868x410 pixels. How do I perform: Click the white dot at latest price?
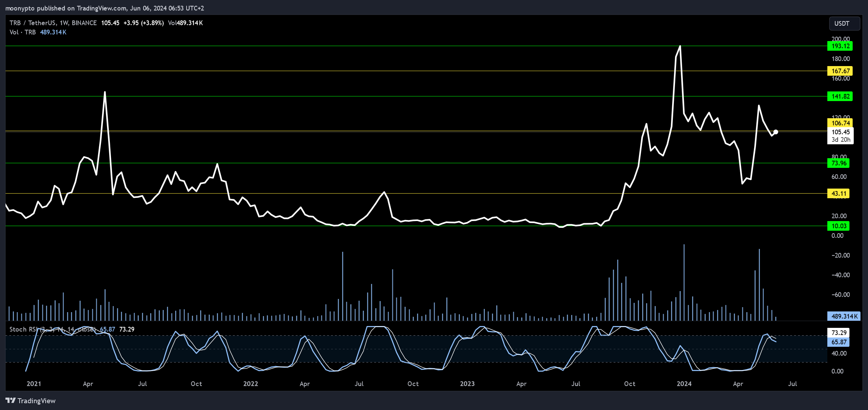tap(776, 132)
